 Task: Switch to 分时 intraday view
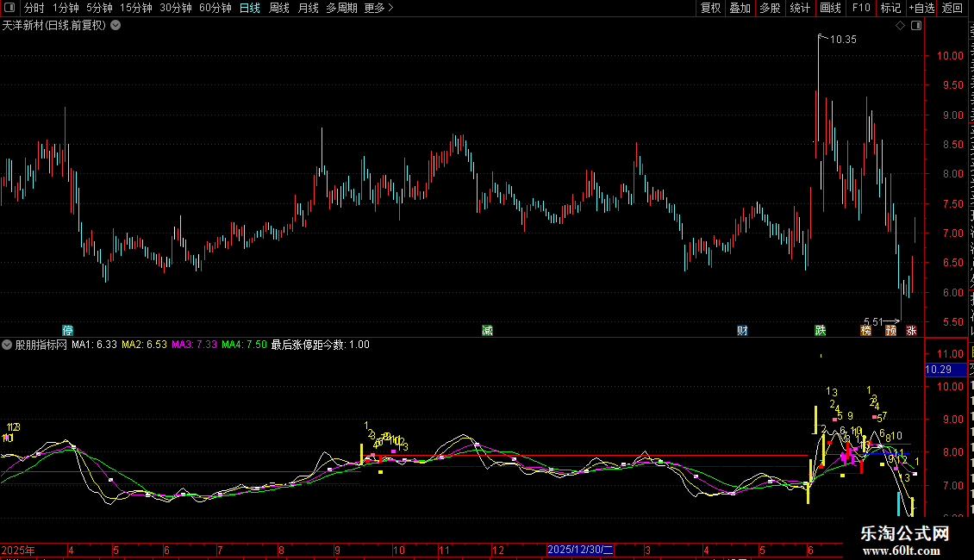[34, 8]
